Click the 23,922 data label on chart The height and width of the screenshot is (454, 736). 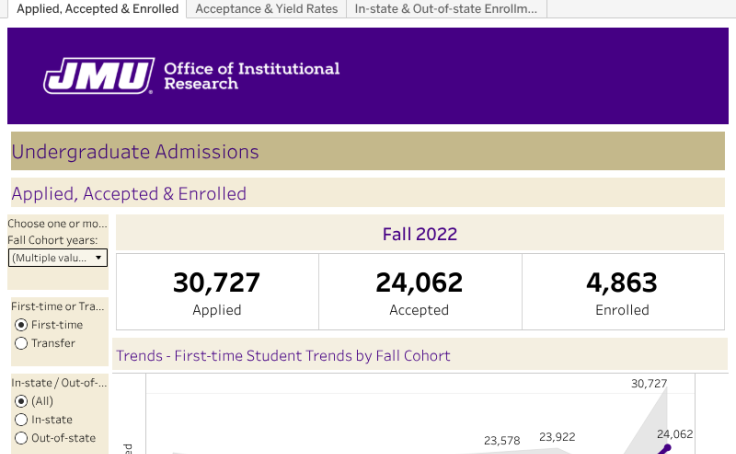557,436
